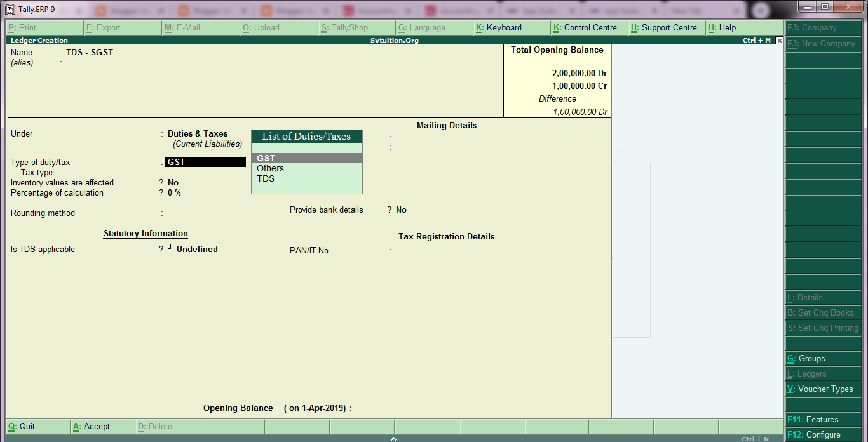This screenshot has width=868, height=442.
Task: Open F12: Configure from the sidebar
Action: [x=822, y=434]
